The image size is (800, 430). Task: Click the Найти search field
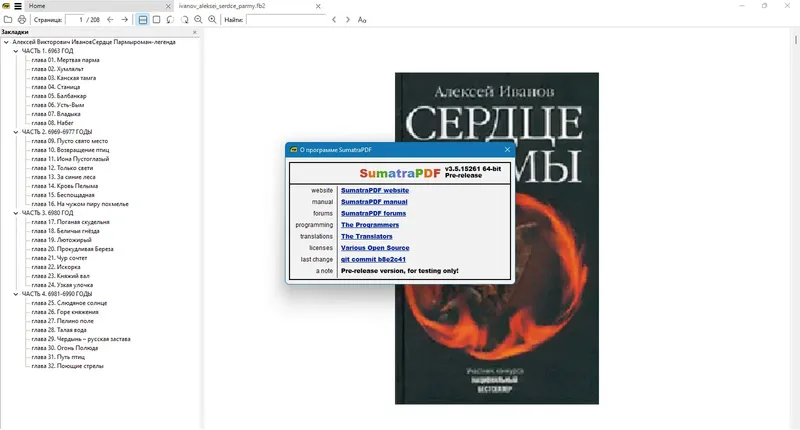(286, 19)
